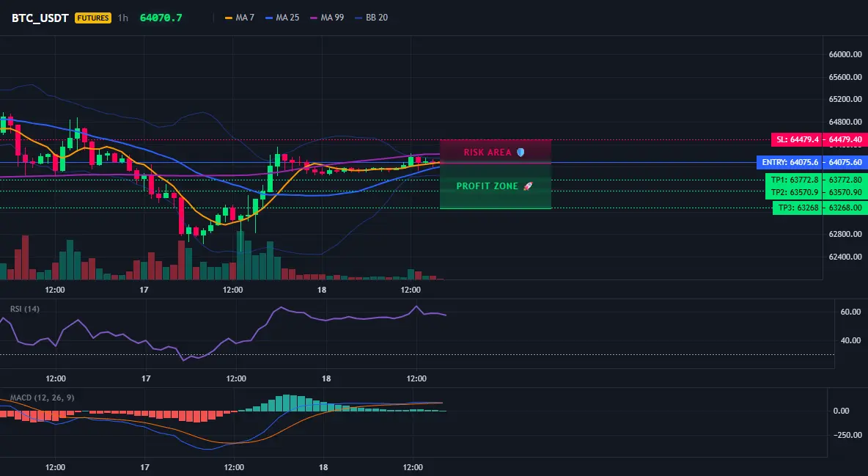
Task: Click the RSI 40.00 axis value
Action: [x=851, y=340]
